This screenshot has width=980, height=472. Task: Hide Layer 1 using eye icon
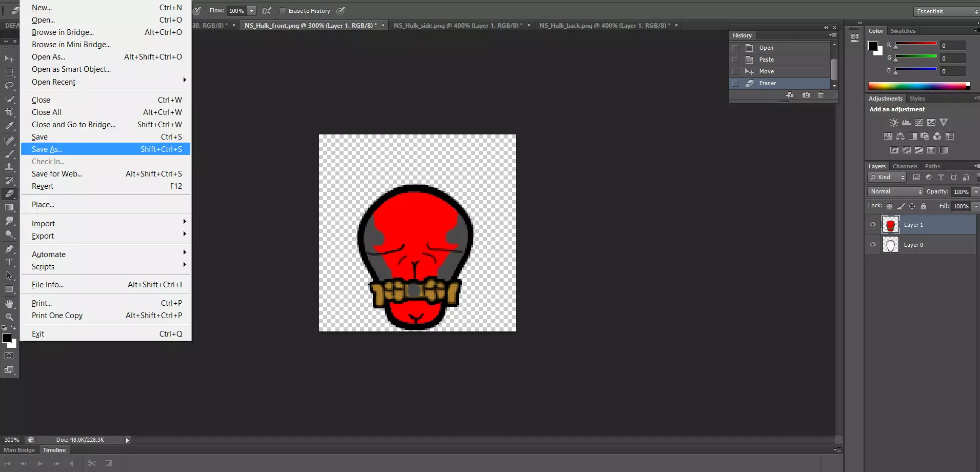[x=873, y=224]
